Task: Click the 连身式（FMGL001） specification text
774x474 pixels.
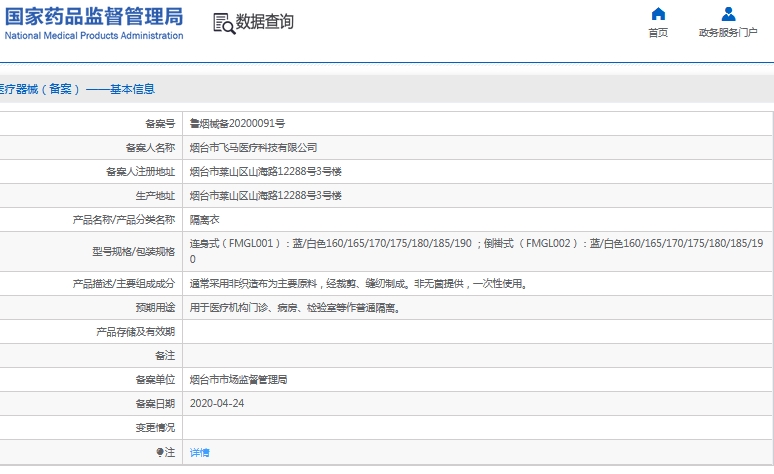Action: pos(476,251)
